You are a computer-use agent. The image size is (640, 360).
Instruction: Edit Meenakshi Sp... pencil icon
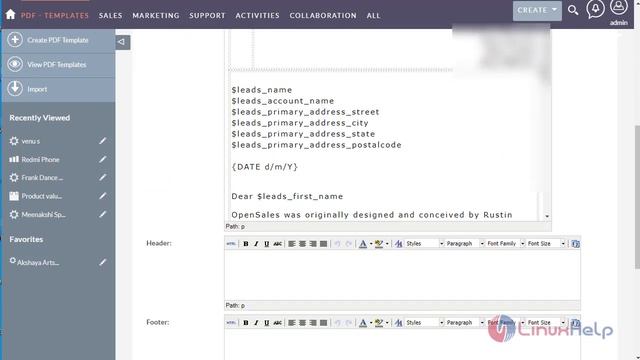[x=102, y=214]
